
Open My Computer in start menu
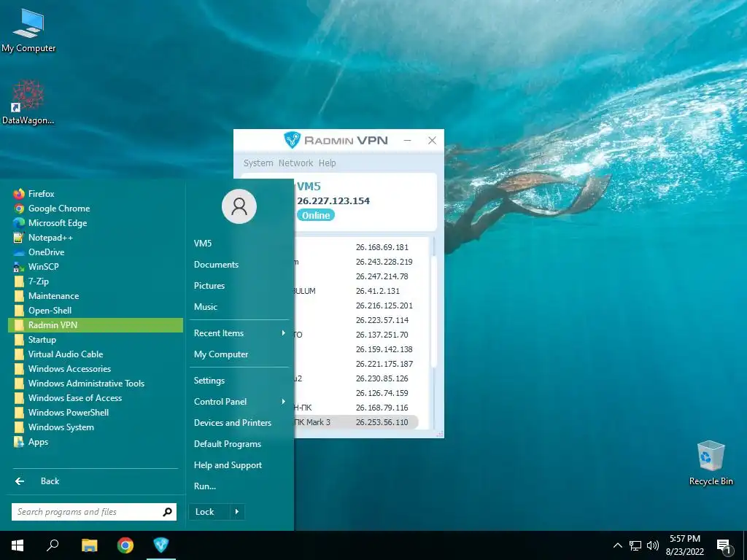tap(221, 354)
